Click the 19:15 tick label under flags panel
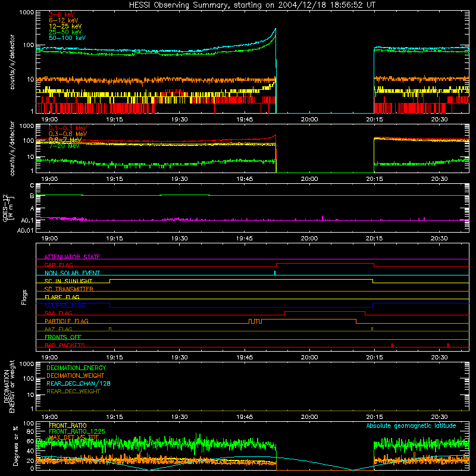The height and width of the screenshot is (476, 476). (114, 358)
